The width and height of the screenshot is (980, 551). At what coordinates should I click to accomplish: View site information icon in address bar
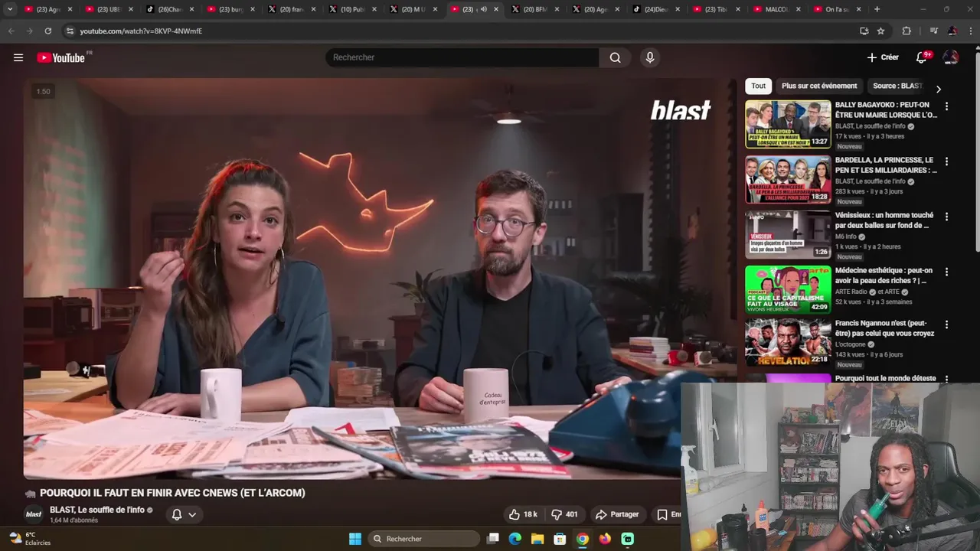click(x=70, y=31)
